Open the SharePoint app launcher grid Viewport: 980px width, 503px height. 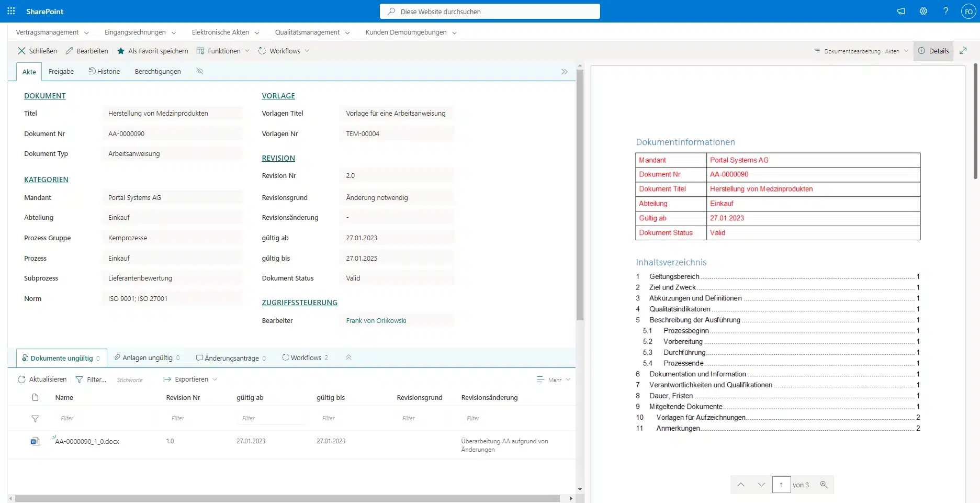coord(11,11)
